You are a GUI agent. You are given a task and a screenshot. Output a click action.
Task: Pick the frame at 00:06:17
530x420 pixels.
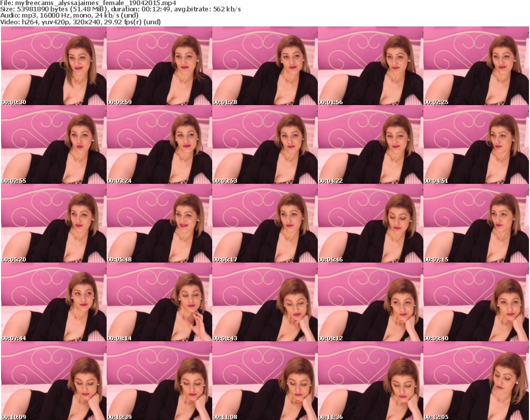tap(264, 224)
